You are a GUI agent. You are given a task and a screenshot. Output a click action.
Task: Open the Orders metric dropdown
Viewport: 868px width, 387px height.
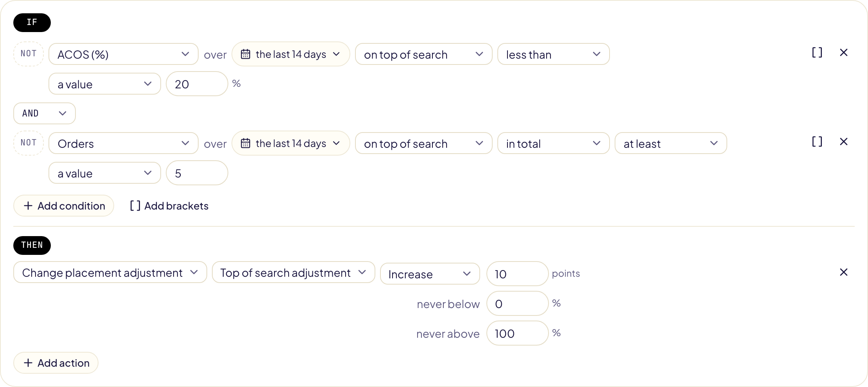pos(124,143)
